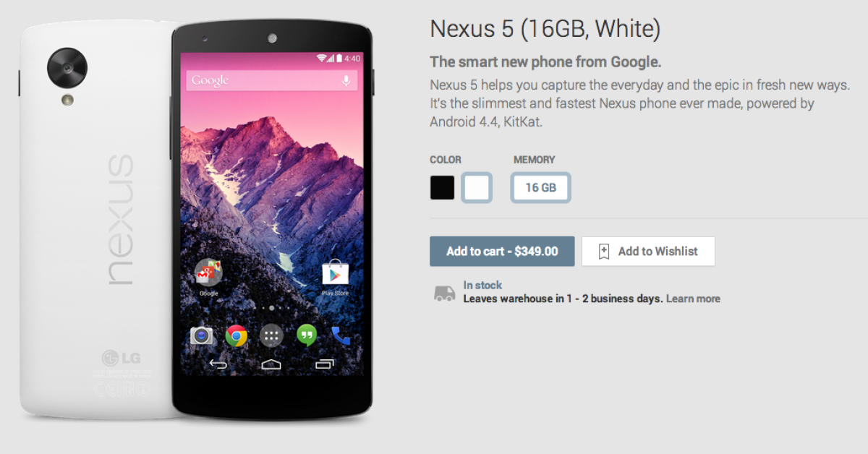Click the Add to Wishlist button
This screenshot has width=868, height=454.
648,252
